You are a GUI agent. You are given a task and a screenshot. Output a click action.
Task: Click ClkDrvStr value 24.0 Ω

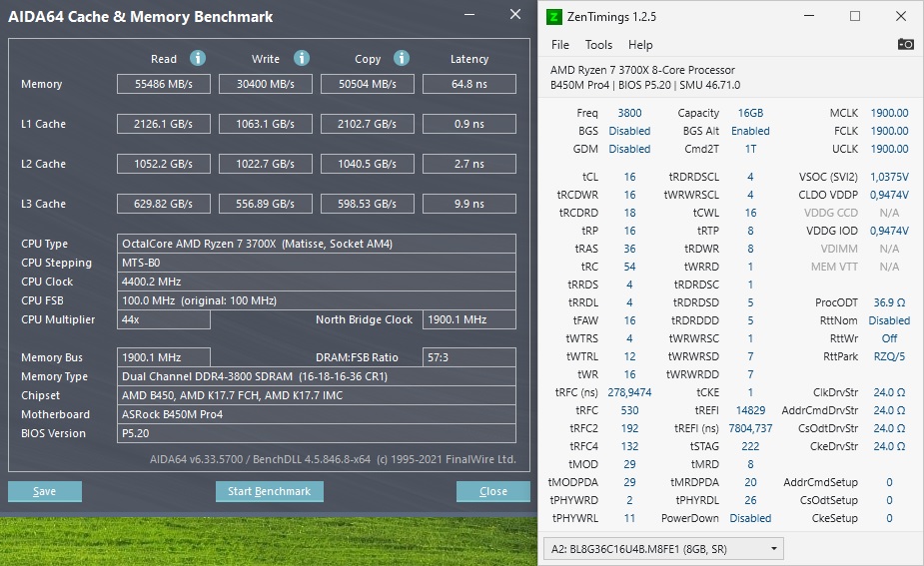tap(889, 392)
